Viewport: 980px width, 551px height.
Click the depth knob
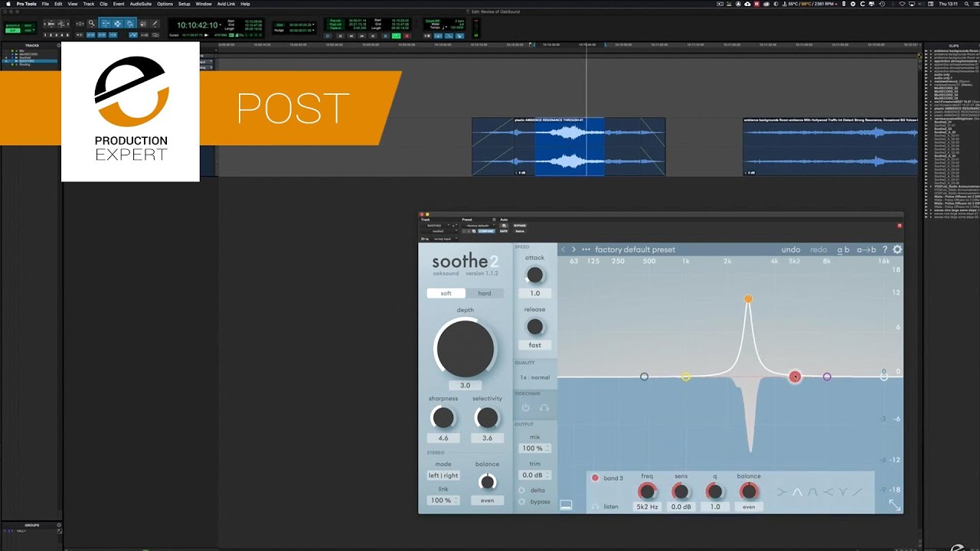tap(465, 348)
